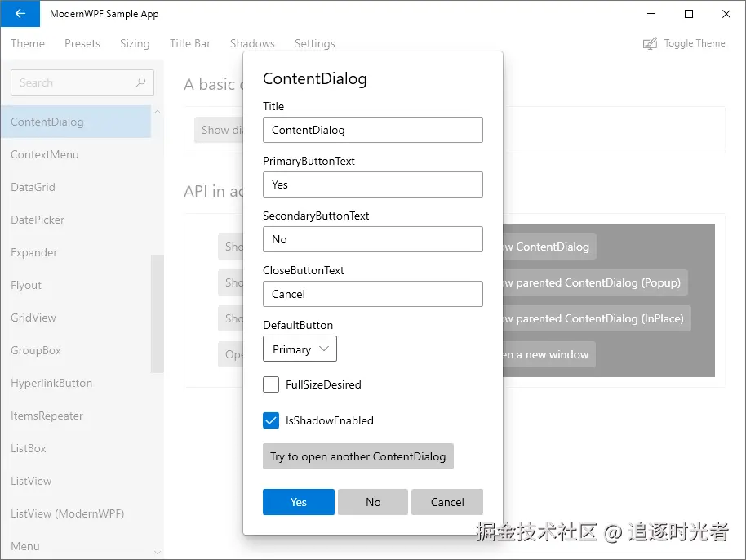Viewport: 746px width, 560px height.
Task: Click the Toggle Theme label
Action: click(x=694, y=43)
